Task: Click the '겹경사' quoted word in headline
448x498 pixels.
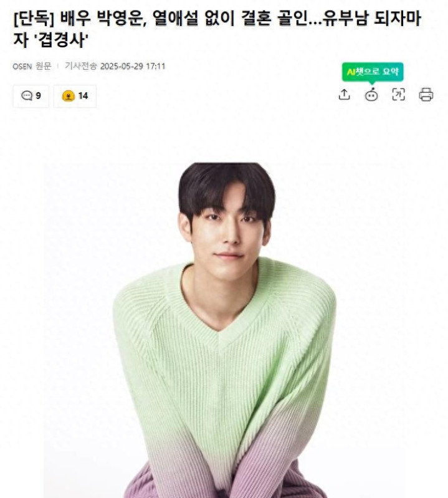Action: pyautogui.click(x=60, y=41)
